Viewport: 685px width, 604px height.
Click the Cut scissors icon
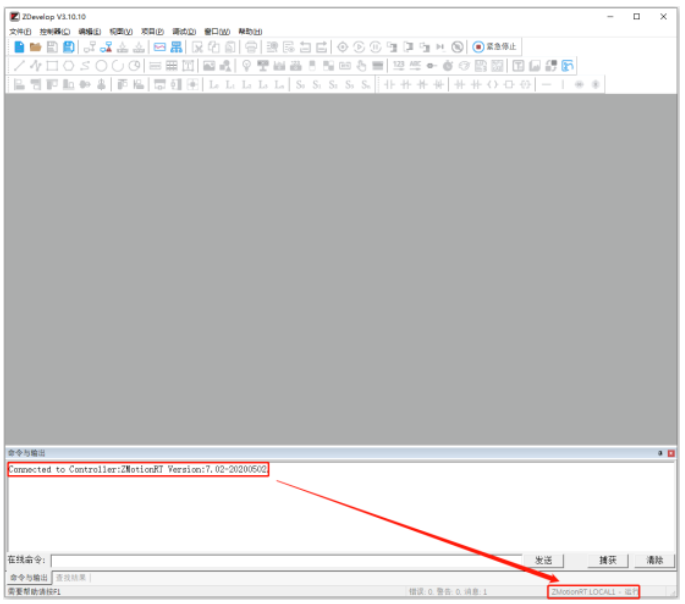(x=197, y=47)
